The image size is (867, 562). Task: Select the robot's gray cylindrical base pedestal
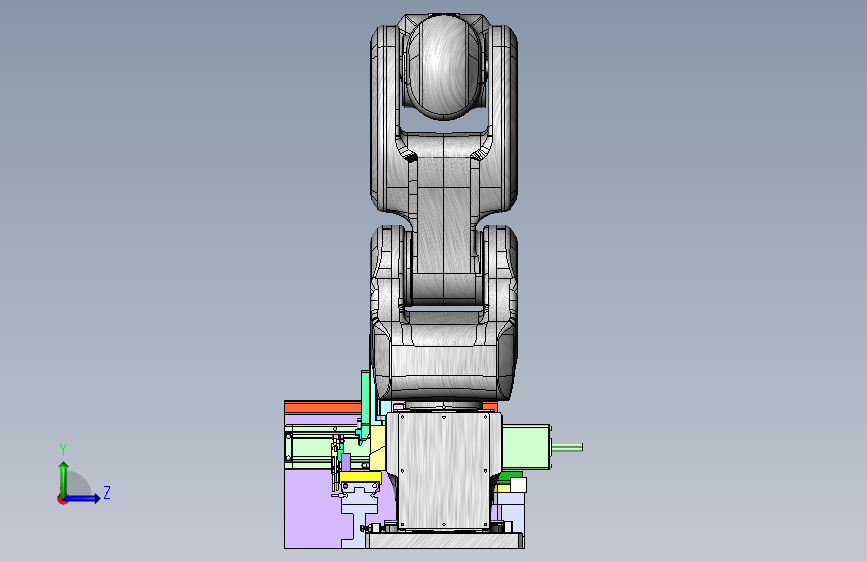click(443, 470)
